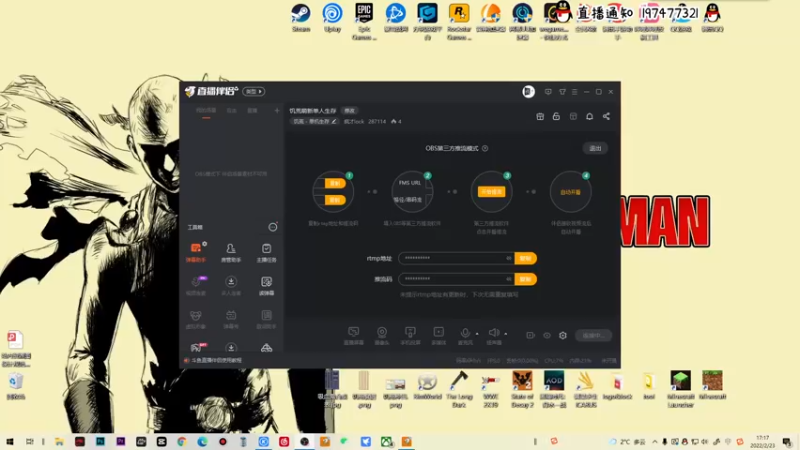Add camera source in bottom bar
Image resolution: width=800 pixels, height=450 pixels.
[382, 335]
